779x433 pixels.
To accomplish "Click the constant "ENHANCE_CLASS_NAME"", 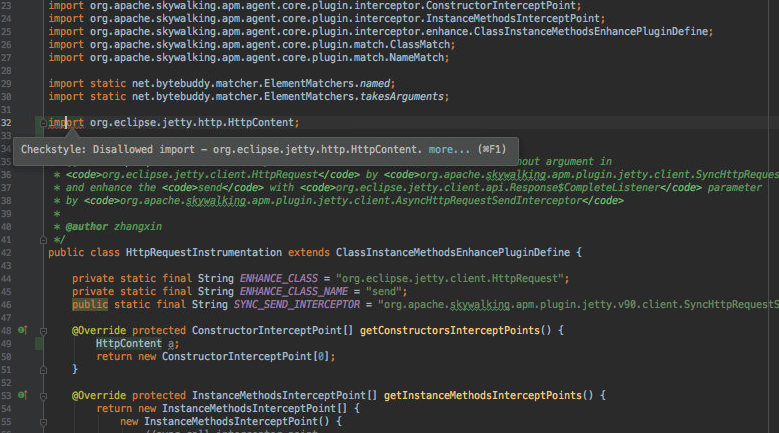I will [x=294, y=291].
